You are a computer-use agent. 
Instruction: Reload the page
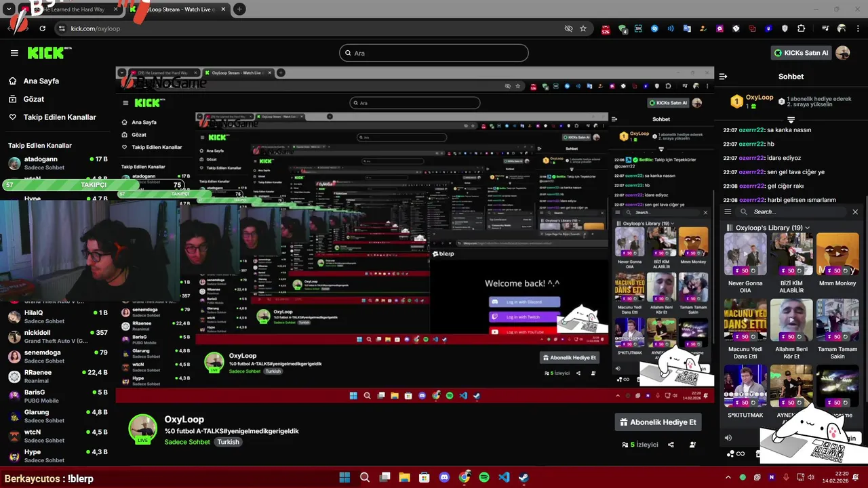click(42, 28)
